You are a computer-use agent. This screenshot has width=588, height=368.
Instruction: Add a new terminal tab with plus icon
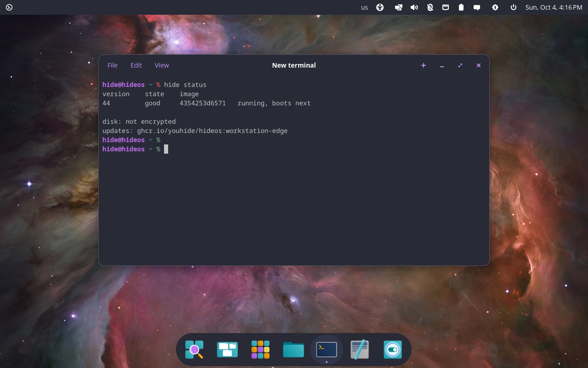tap(424, 65)
